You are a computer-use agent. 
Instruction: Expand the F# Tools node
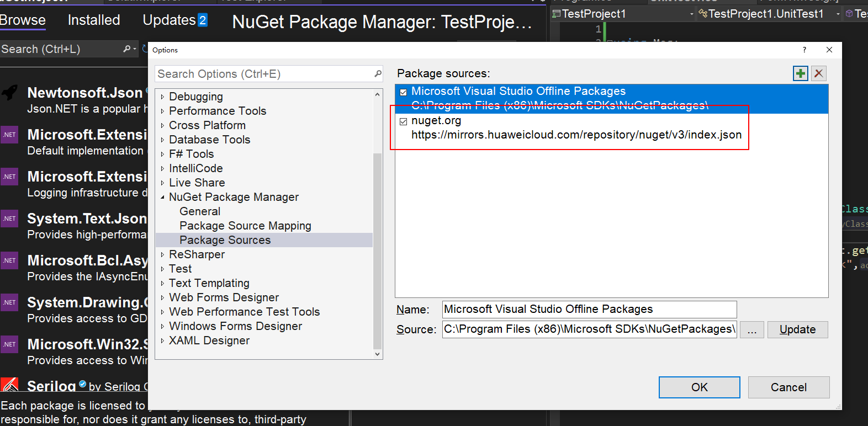(162, 154)
